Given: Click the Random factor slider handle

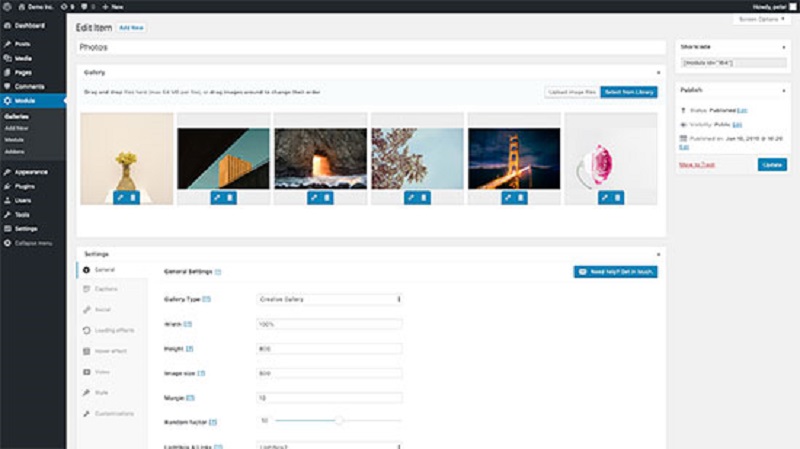Looking at the screenshot, I should coord(339,421).
